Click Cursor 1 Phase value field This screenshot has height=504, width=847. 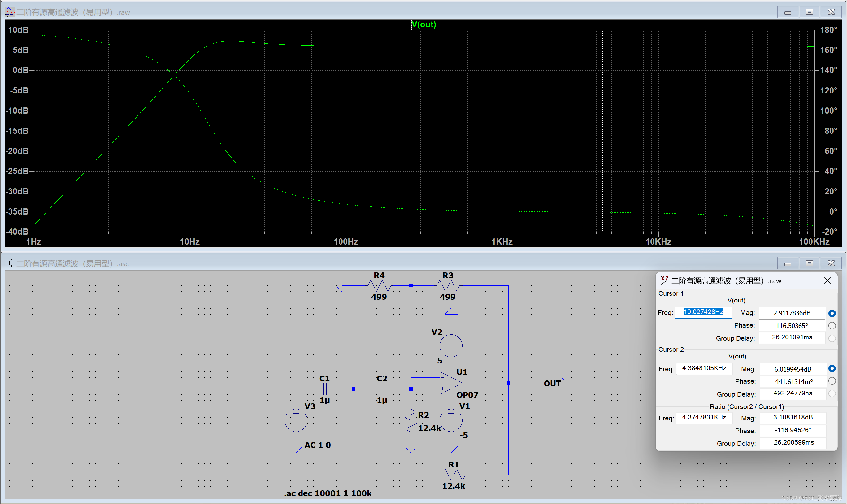pyautogui.click(x=792, y=326)
